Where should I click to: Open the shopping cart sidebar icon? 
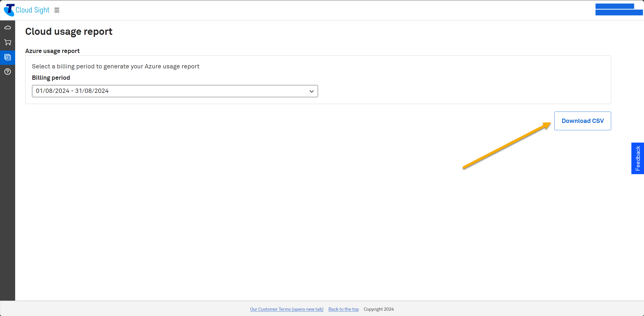(8, 42)
